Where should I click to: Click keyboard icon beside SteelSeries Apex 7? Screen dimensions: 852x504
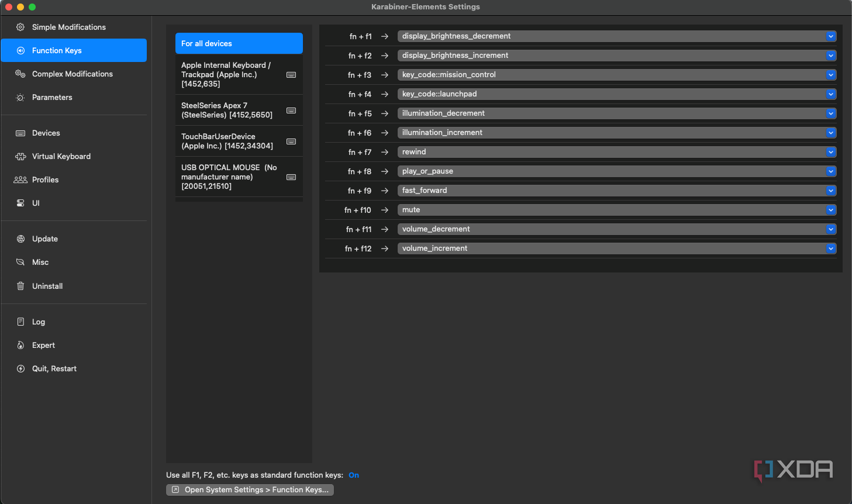(x=291, y=111)
